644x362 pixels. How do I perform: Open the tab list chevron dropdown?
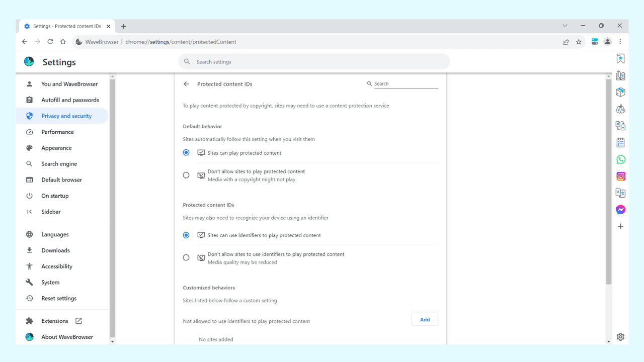tap(565, 26)
